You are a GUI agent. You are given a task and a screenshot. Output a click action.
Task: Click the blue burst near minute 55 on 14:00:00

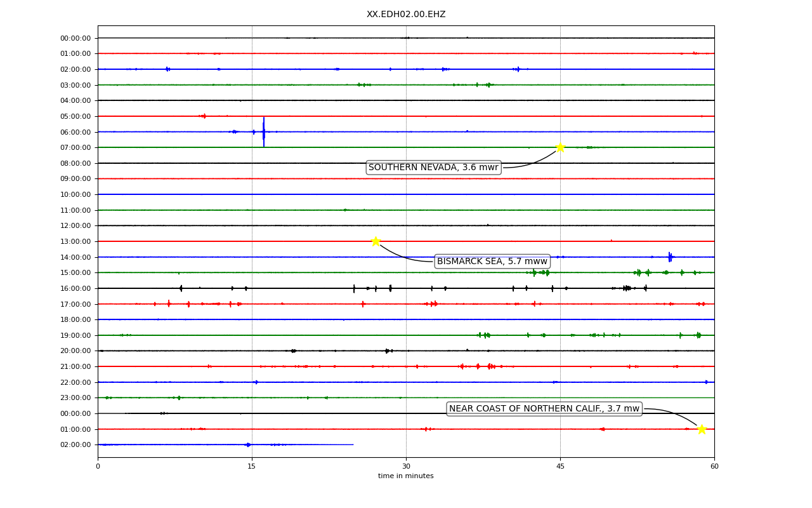tap(670, 257)
